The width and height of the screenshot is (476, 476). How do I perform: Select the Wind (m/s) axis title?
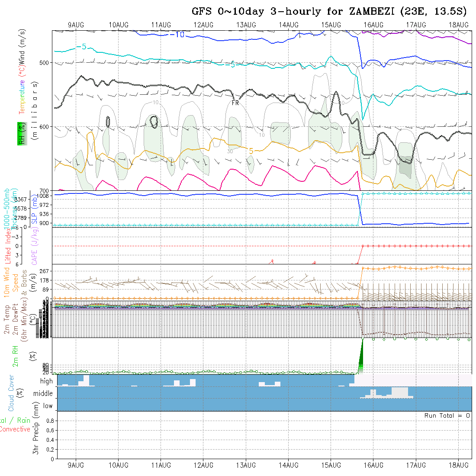(22, 46)
